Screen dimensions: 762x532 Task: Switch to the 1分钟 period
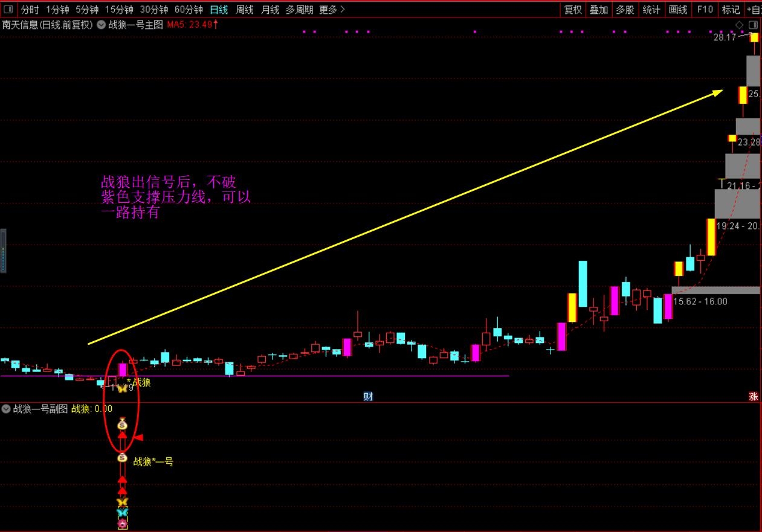[57, 9]
